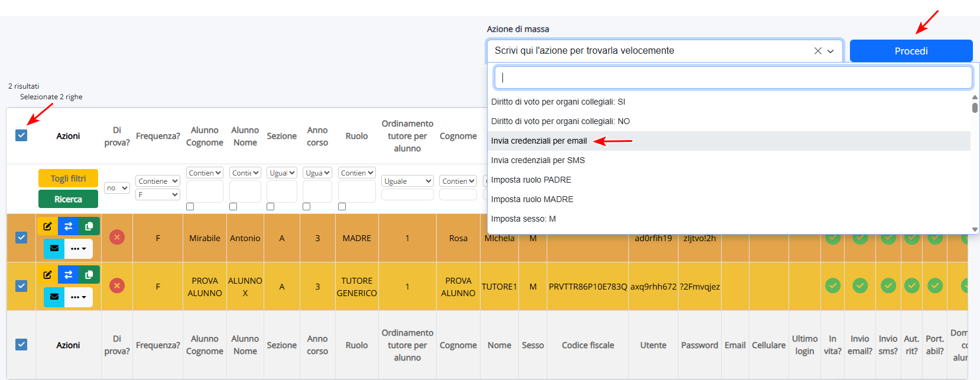
Task: Click the Togli filtri button
Action: coord(68,178)
